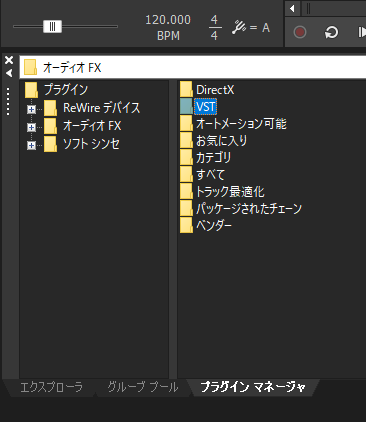Click the トラック最適化 folder icon
The height and width of the screenshot is (422, 366).
(x=186, y=191)
